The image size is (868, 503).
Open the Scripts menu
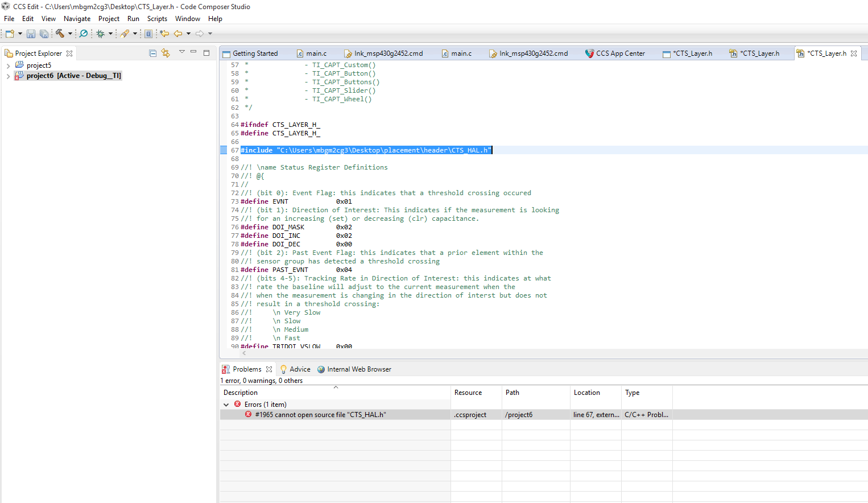[157, 19]
